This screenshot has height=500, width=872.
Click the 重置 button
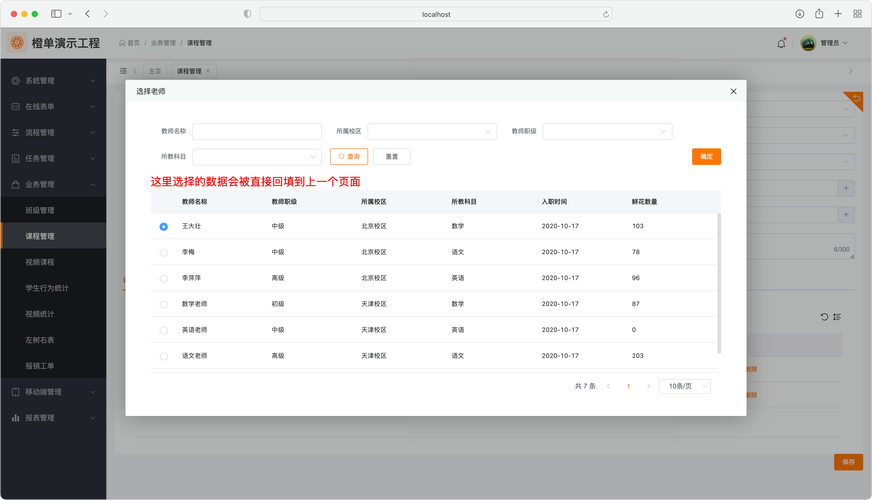click(392, 157)
